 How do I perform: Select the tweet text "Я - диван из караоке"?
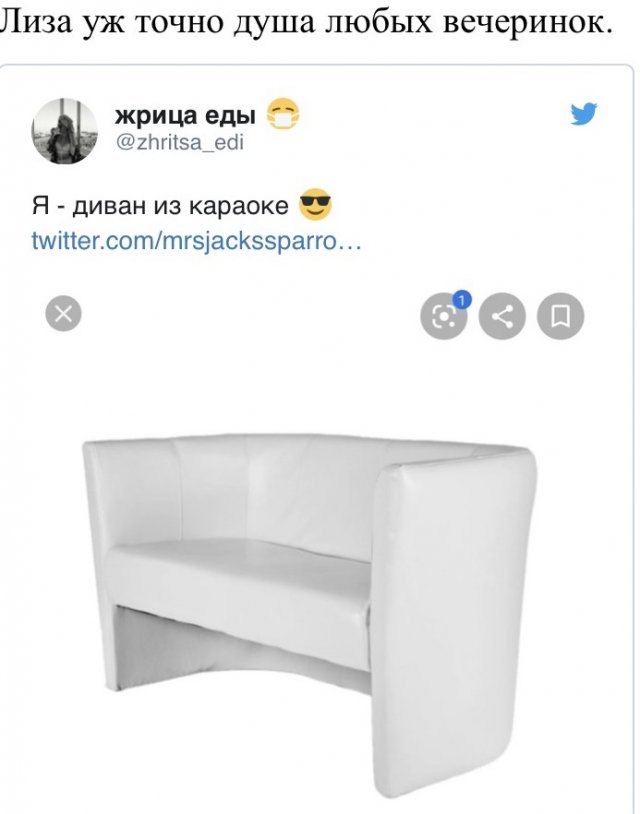pos(160,206)
